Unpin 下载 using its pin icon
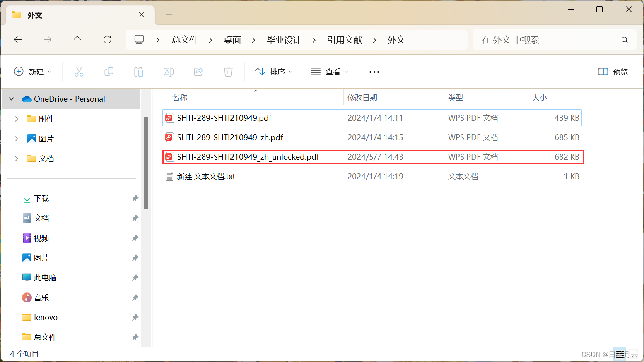644x362 pixels. click(x=135, y=199)
